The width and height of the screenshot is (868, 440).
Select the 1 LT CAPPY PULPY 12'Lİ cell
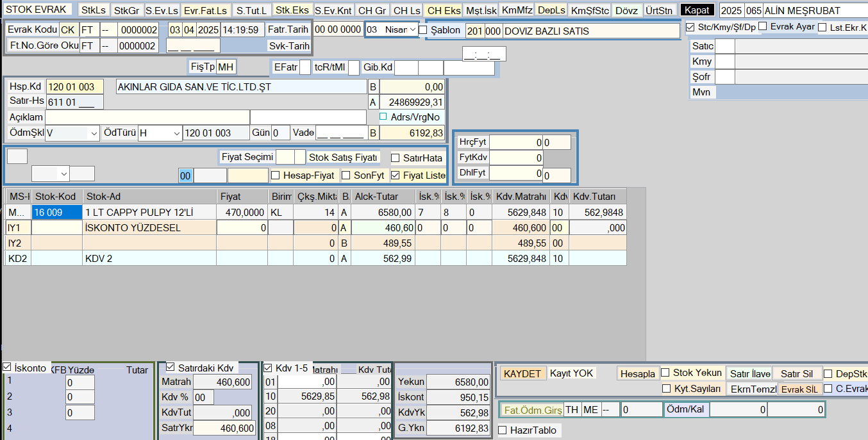[x=149, y=212]
